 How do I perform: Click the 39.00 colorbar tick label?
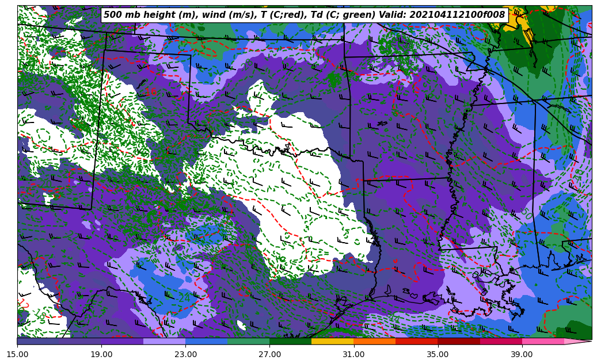pos(522,355)
